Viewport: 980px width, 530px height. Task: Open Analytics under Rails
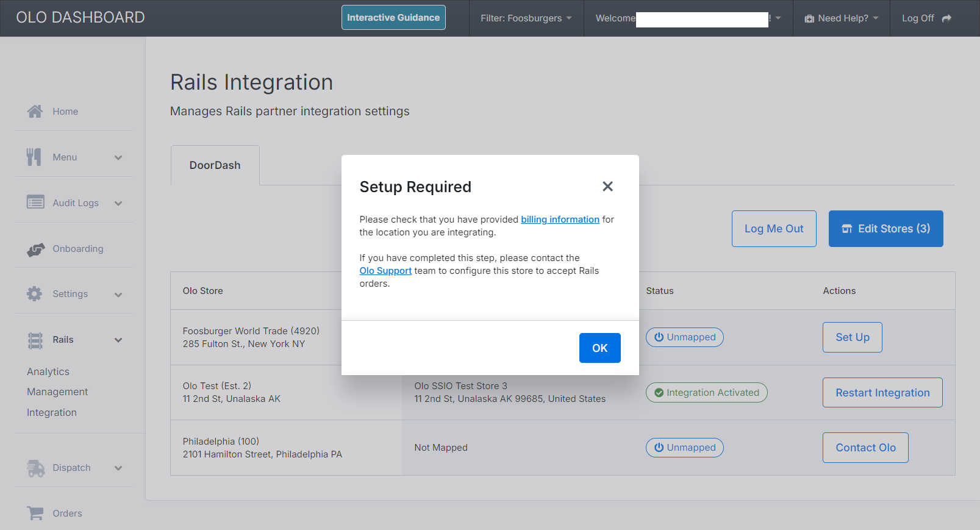[x=48, y=371]
